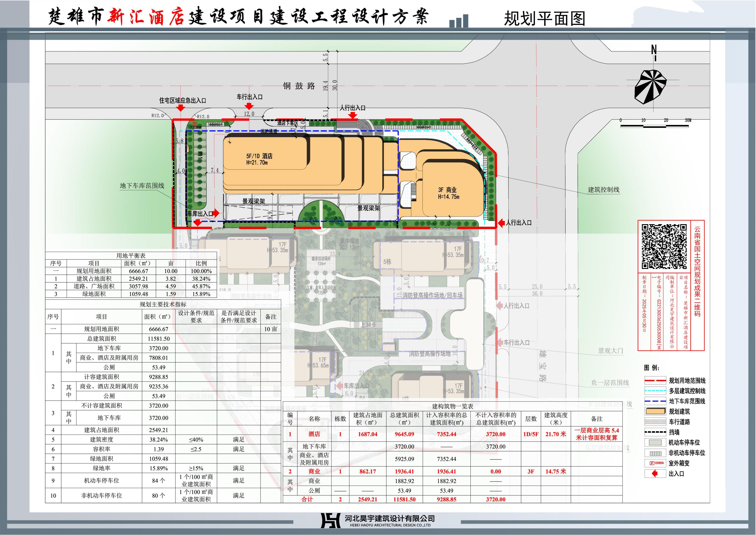
Task: Click the 7808.01 floor area cell
Action: (x=159, y=358)
